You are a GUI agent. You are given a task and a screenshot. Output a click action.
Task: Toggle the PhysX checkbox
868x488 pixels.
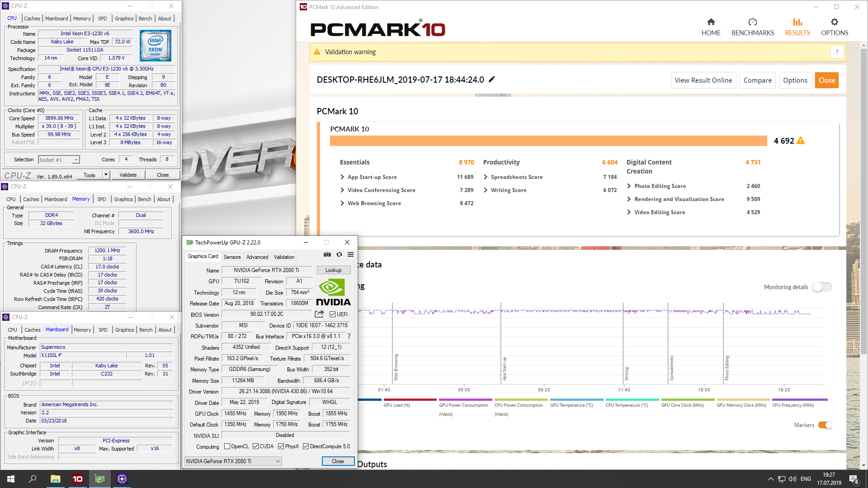coord(281,446)
